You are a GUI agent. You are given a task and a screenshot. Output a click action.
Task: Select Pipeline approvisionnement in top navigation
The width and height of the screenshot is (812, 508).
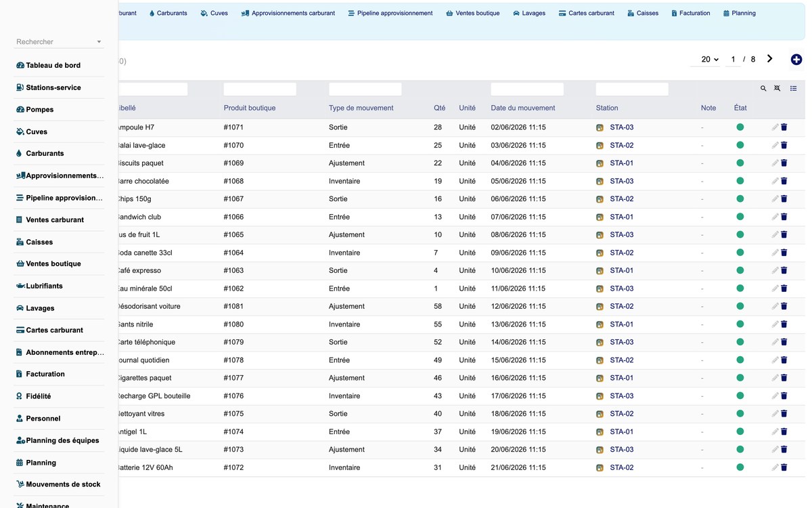point(390,13)
